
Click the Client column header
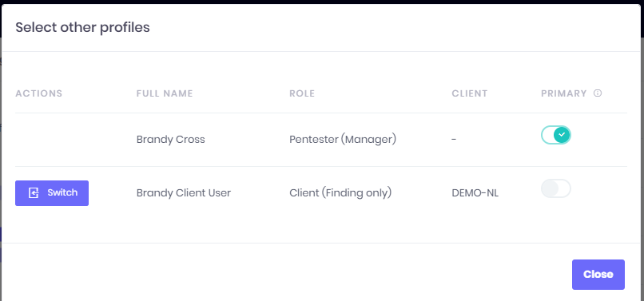tap(470, 93)
